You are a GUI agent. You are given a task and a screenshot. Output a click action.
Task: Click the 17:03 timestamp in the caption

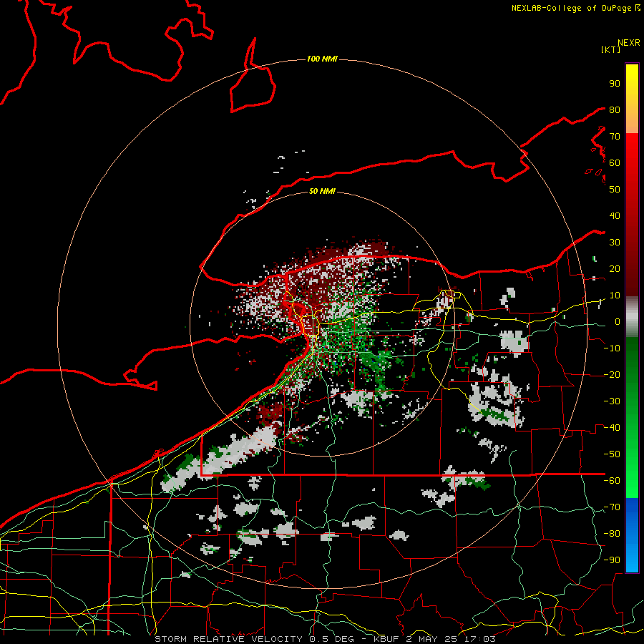click(479, 639)
